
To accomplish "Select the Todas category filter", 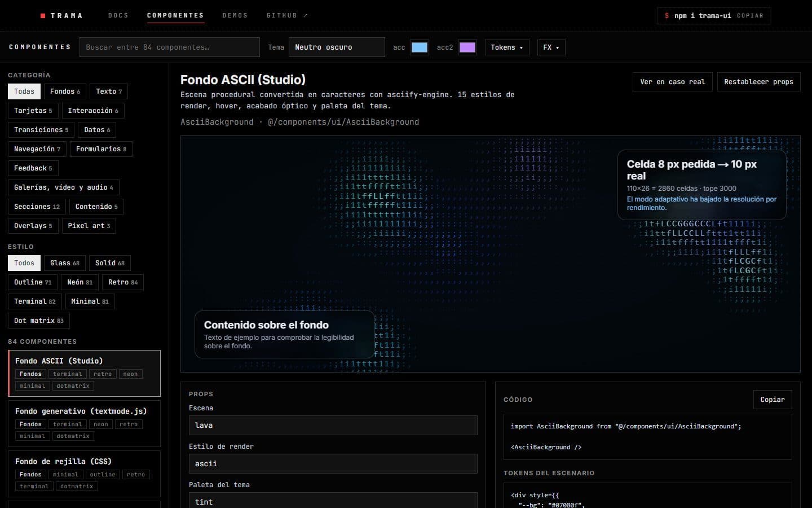I will pyautogui.click(x=24, y=91).
